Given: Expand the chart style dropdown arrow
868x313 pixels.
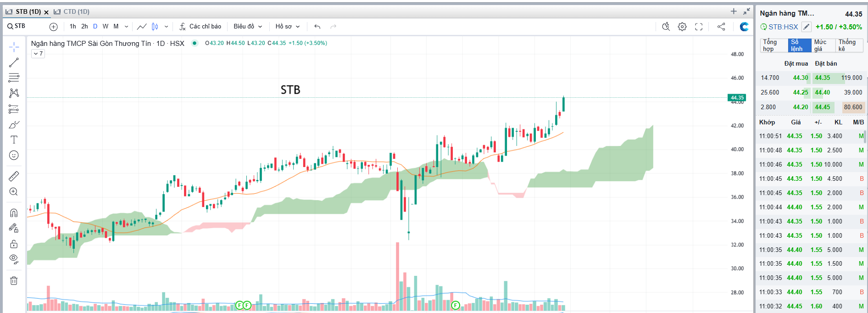Looking at the screenshot, I should (x=166, y=27).
